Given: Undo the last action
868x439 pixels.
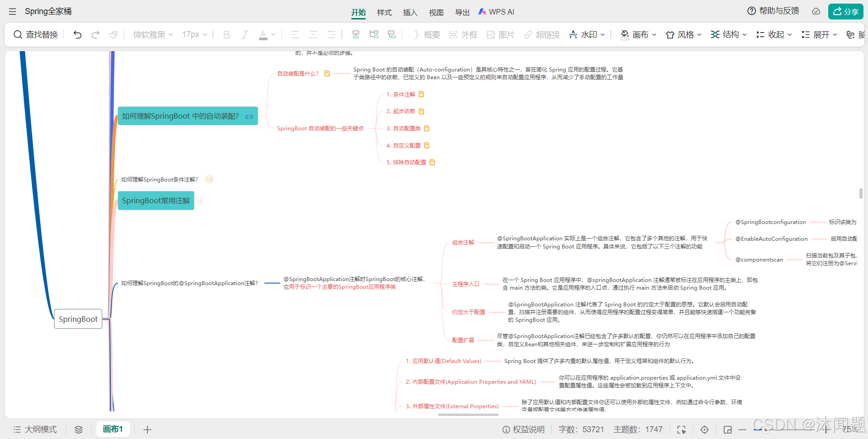Looking at the screenshot, I should pos(77,34).
